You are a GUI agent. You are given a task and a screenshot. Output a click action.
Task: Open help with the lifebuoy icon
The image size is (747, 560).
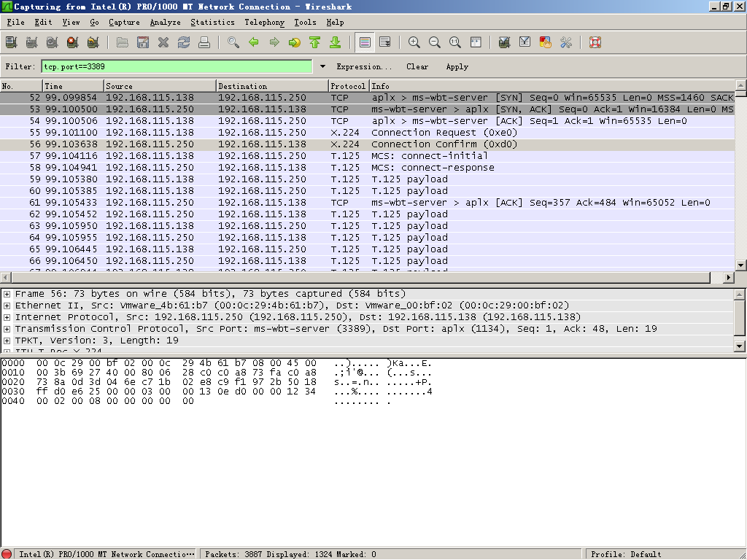tap(595, 42)
